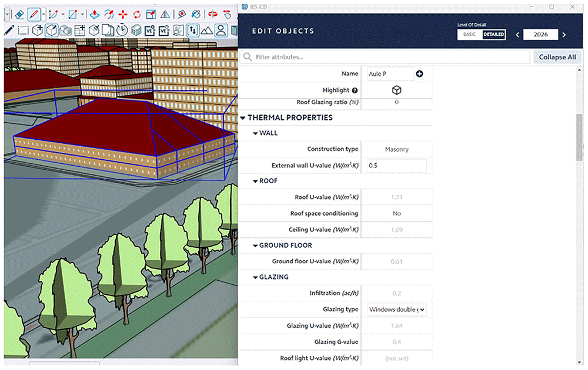Click the Roof U-value 1.71 cell
Viewport: 588px width, 370px height.
[x=397, y=197]
